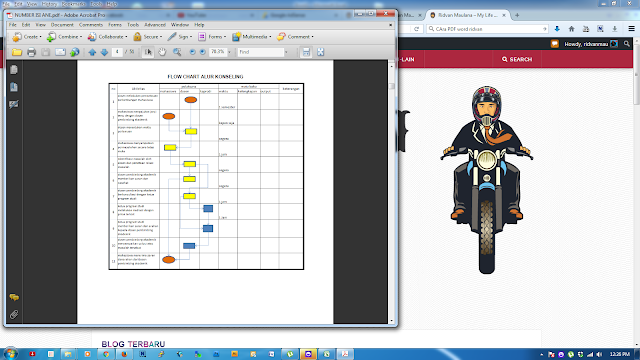
Task: Click the SEARCH link on red bar
Action: pos(517,60)
